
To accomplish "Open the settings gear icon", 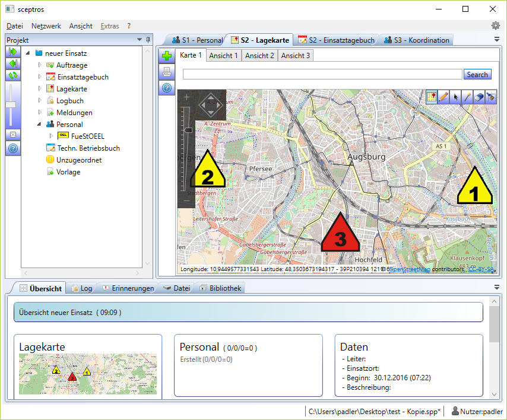I will coord(495,26).
